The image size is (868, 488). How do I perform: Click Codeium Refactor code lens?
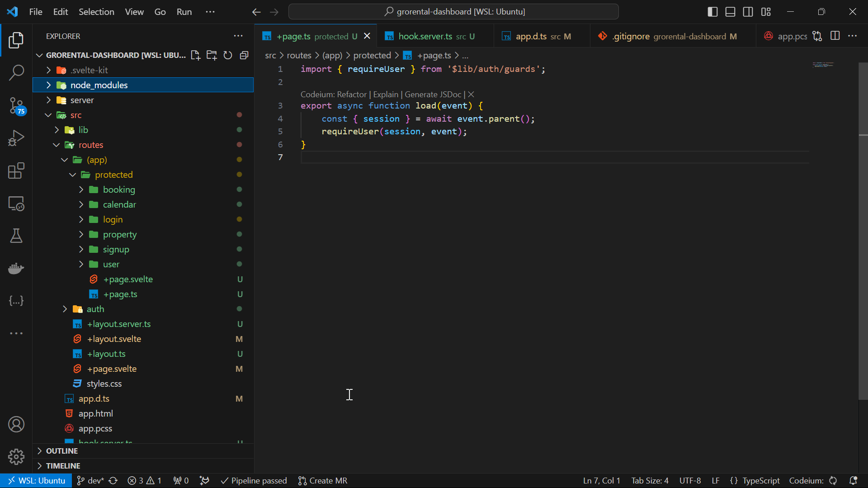(x=352, y=95)
